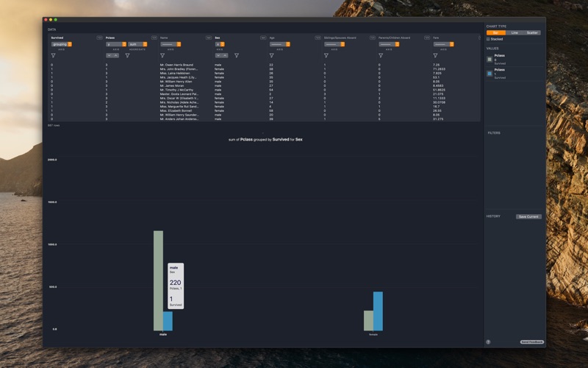This screenshot has height=368, width=588.
Task: Sort Pclass descending with down arrow
Action: (x=109, y=56)
